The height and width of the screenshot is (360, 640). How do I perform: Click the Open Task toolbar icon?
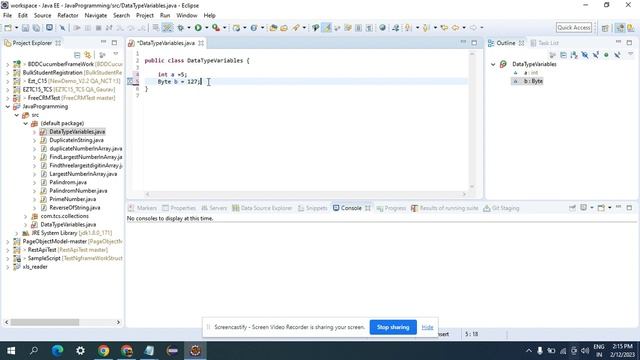pyautogui.click(x=284, y=28)
